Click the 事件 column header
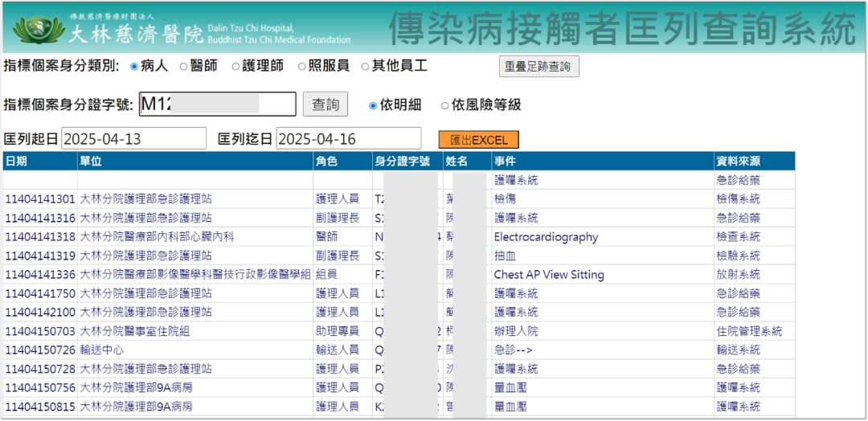868x421 pixels. (x=603, y=161)
